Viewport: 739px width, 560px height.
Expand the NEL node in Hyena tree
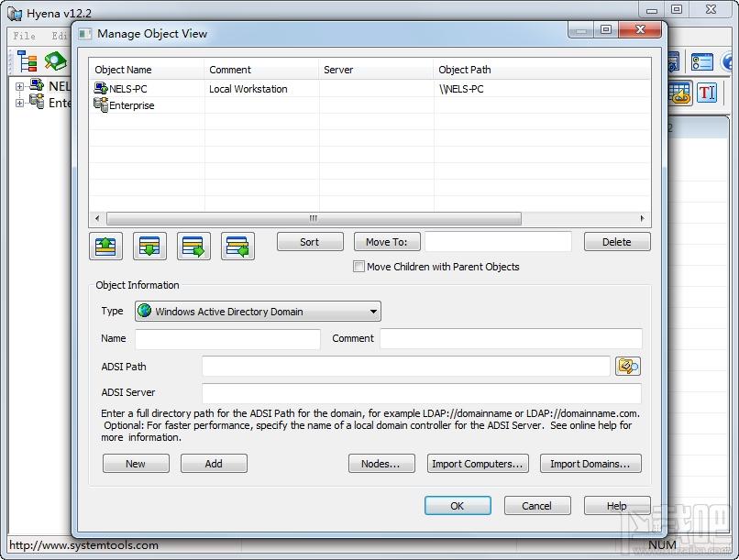pos(19,86)
